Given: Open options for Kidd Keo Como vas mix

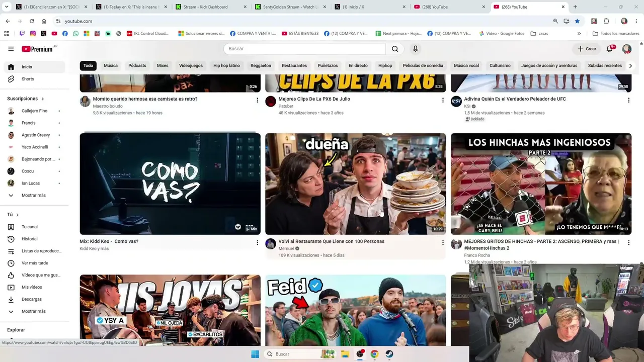Looking at the screenshot, I should click(257, 243).
